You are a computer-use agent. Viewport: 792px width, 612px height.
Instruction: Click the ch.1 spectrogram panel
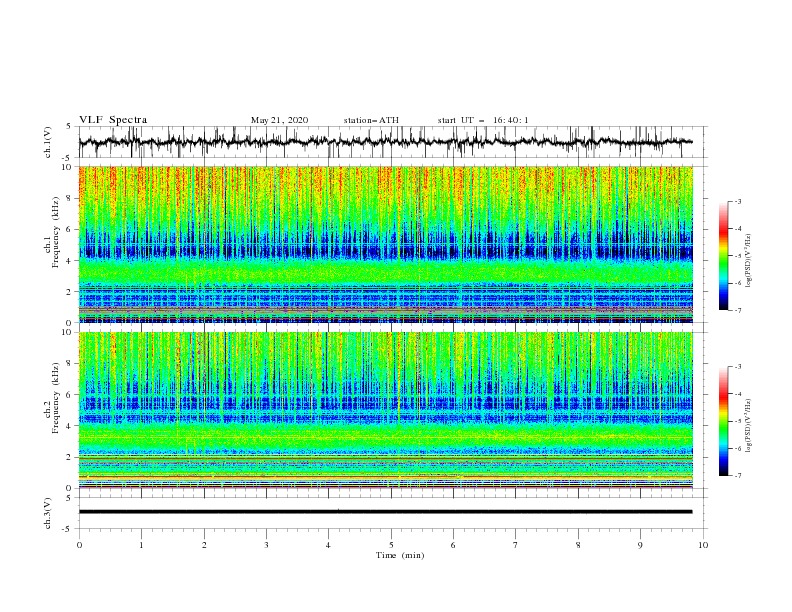pyautogui.click(x=386, y=244)
